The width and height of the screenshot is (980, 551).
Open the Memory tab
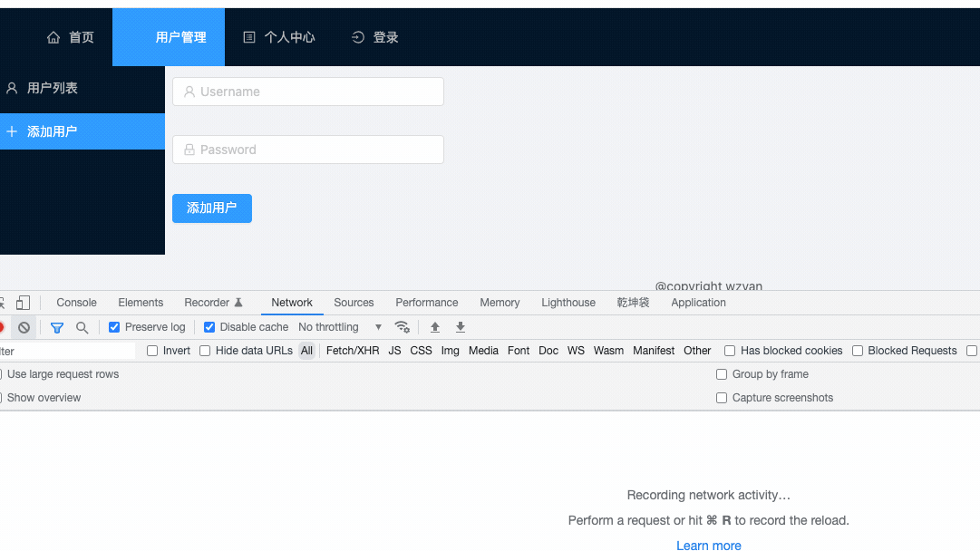click(500, 303)
